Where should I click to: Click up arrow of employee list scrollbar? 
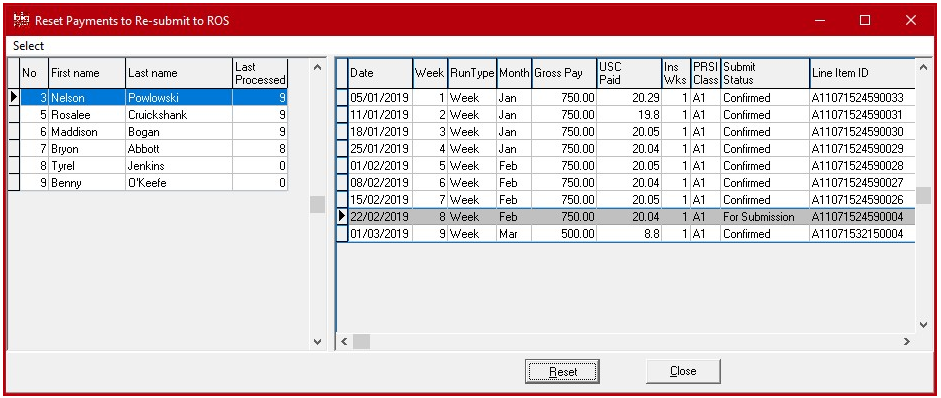pos(317,67)
